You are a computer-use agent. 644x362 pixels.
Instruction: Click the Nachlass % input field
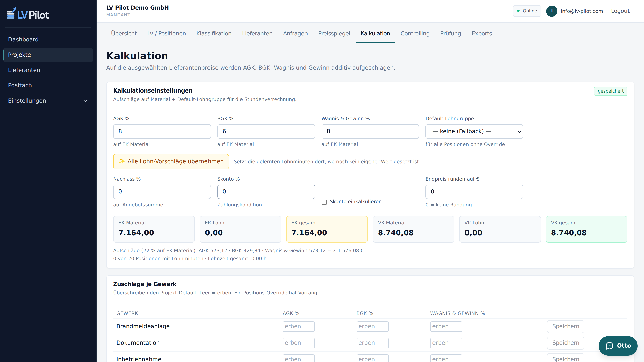[x=162, y=192]
